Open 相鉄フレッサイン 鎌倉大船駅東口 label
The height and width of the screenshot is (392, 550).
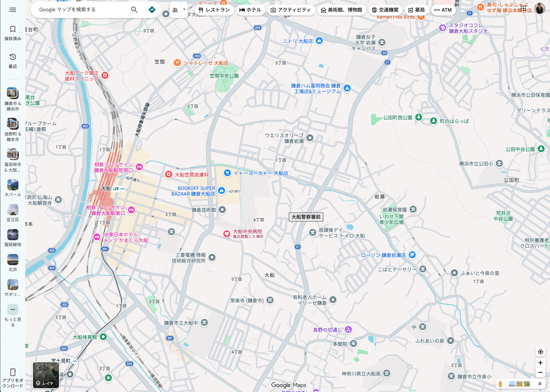106,210
